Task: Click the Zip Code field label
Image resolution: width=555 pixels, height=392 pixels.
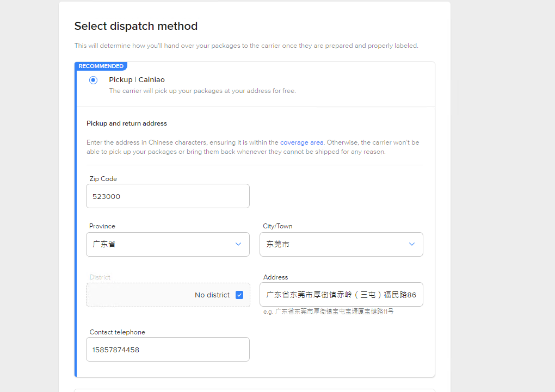Action: tap(103, 179)
